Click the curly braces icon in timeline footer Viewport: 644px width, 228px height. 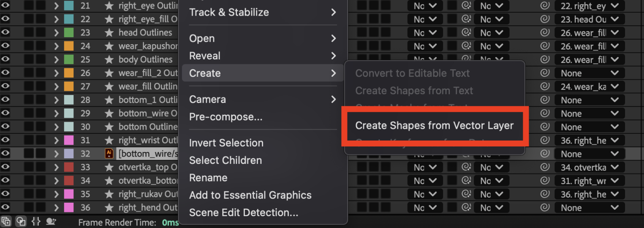tap(36, 221)
